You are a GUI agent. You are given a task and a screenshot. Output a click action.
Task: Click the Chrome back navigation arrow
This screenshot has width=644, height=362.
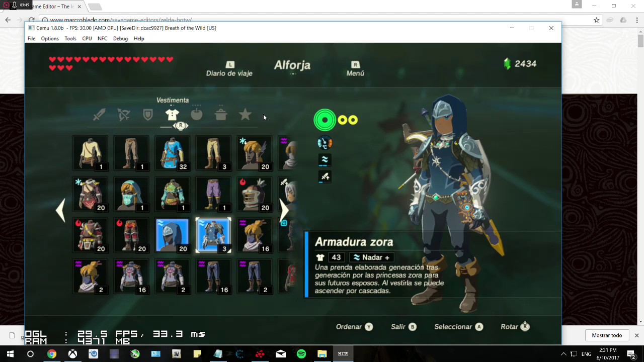[x=8, y=20]
